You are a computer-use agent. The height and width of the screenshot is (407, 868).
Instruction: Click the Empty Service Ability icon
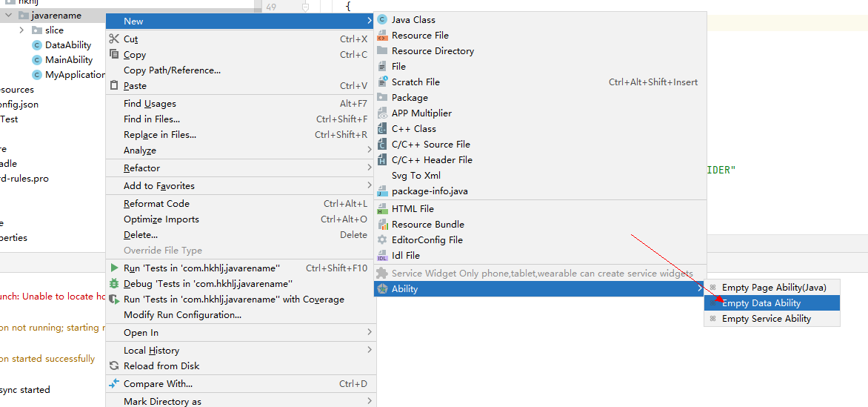[713, 318]
